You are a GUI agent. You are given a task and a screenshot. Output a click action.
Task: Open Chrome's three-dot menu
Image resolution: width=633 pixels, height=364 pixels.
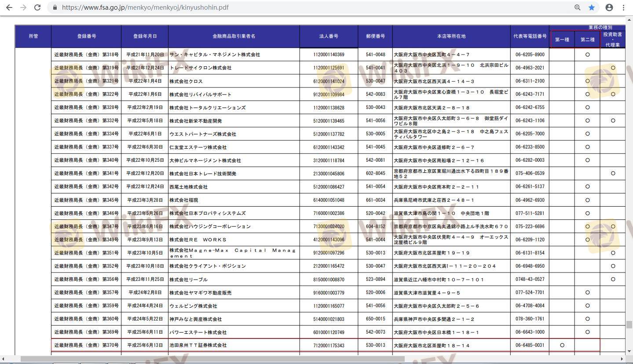pyautogui.click(x=623, y=7)
